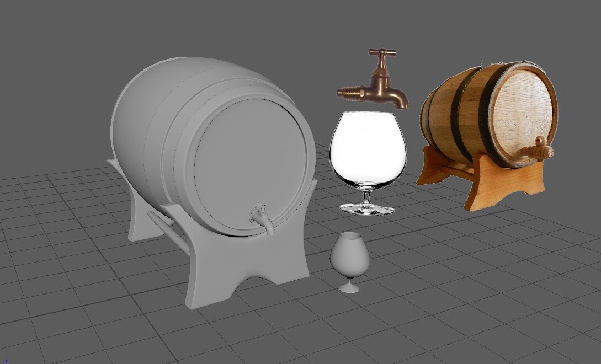Select the base of the small glass
Viewport: 601px width, 364px height.
click(x=348, y=289)
